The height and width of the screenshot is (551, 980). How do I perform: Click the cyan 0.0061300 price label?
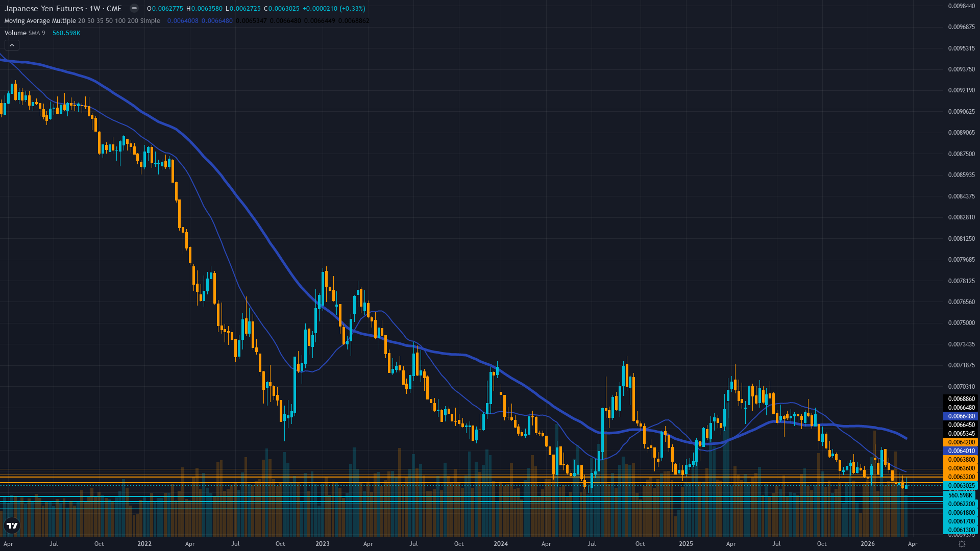[x=961, y=530]
